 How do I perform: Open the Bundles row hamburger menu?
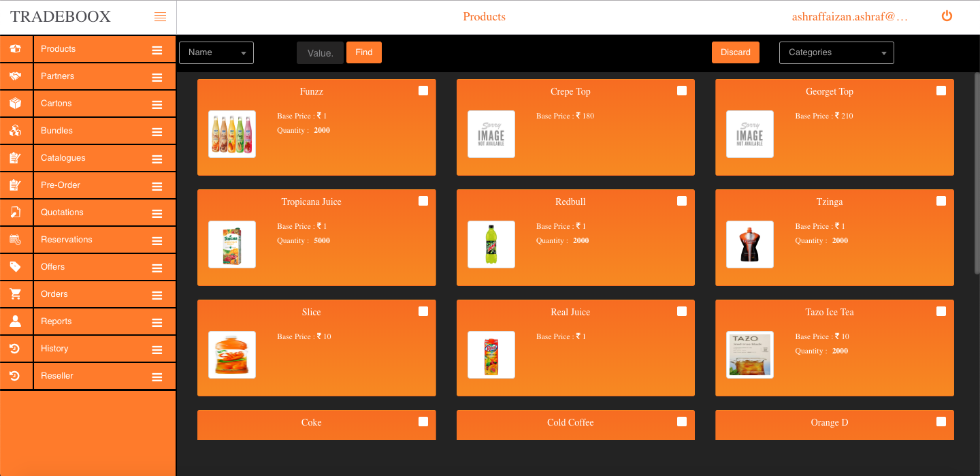pos(157,132)
